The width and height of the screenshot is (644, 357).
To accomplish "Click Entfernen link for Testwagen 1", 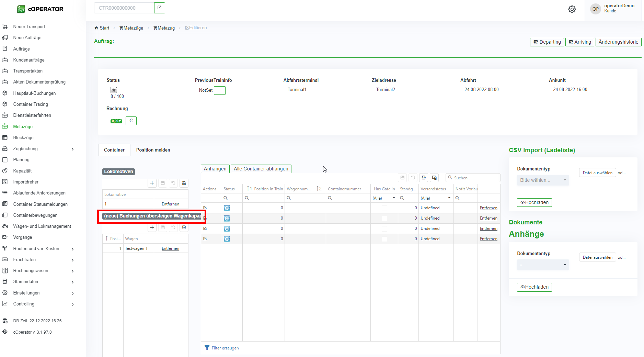I will (170, 248).
